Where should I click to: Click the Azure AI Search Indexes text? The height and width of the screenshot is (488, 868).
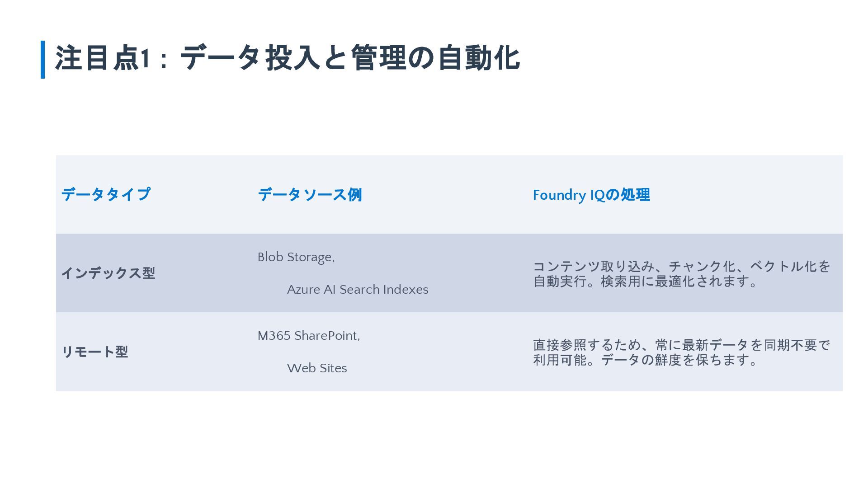coord(358,290)
